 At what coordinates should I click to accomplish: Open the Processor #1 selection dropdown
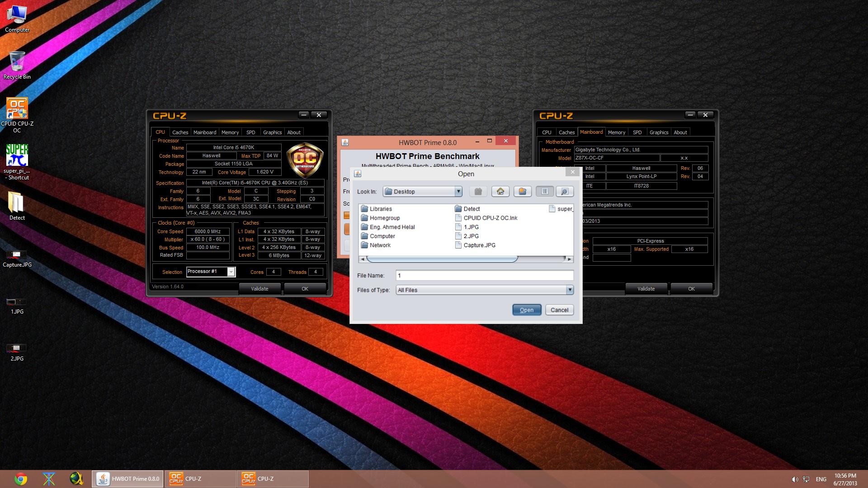tap(231, 272)
